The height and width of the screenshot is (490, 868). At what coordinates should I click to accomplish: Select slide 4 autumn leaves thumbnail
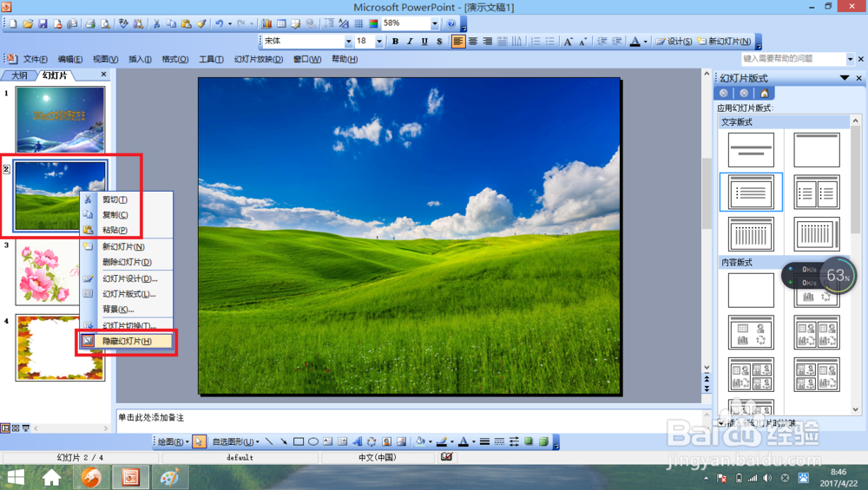61,348
